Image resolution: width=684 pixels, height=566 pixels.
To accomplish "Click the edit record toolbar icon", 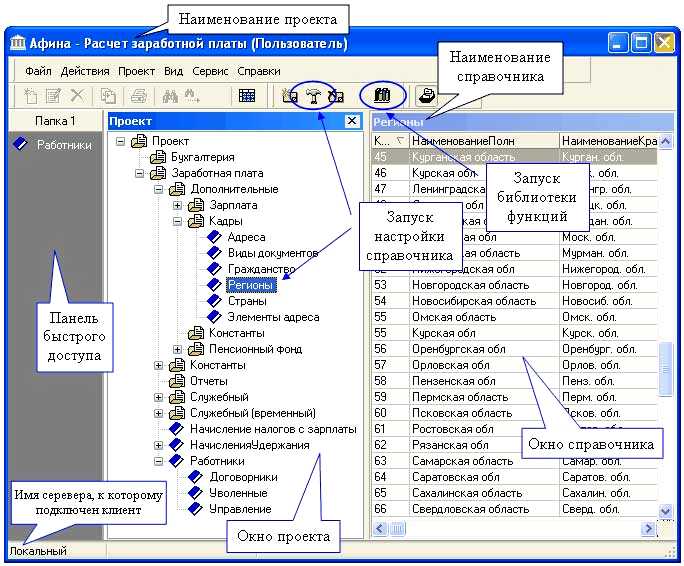I will pyautogui.click(x=53, y=96).
